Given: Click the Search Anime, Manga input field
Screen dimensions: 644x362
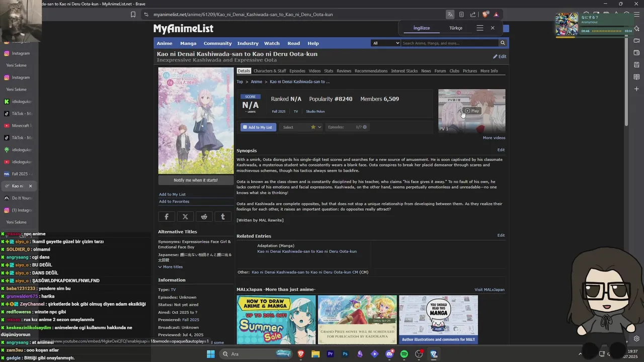Looking at the screenshot, I should (x=450, y=43).
